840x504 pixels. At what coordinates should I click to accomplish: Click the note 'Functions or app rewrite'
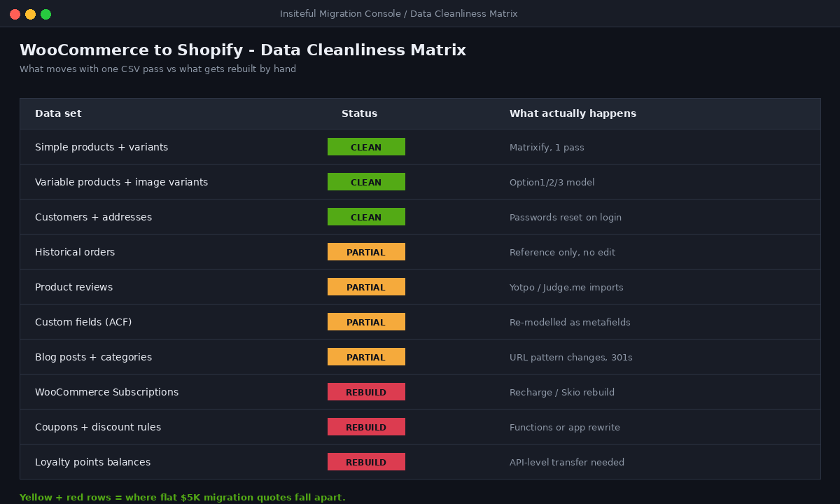tap(565, 428)
